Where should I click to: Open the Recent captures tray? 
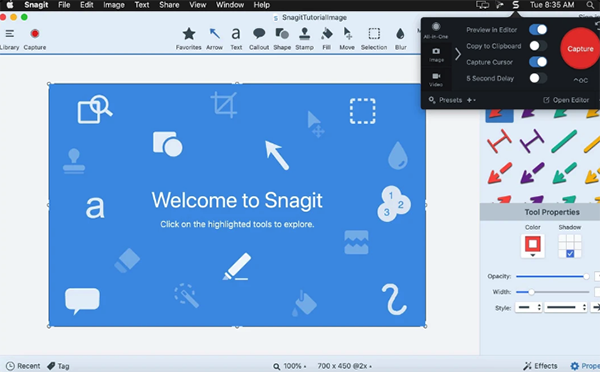click(x=23, y=366)
